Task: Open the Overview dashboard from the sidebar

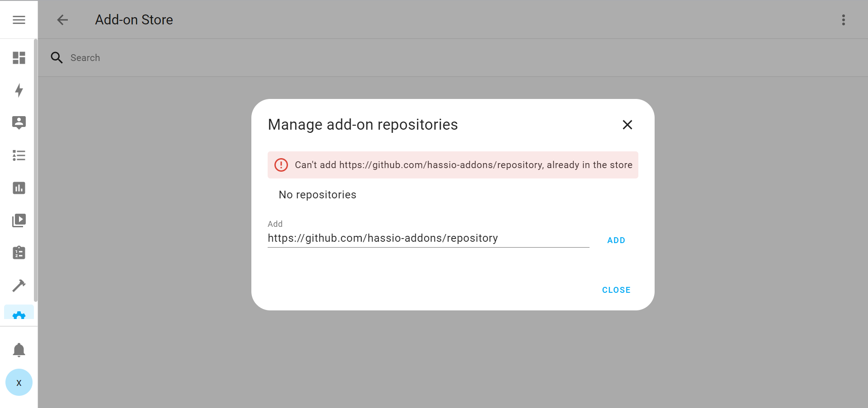Action: tap(19, 58)
